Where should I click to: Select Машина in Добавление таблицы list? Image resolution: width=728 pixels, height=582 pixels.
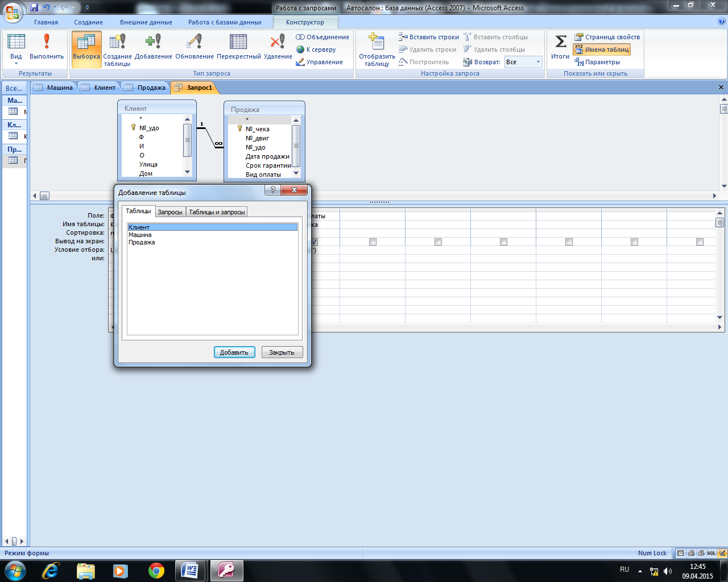[x=213, y=235]
